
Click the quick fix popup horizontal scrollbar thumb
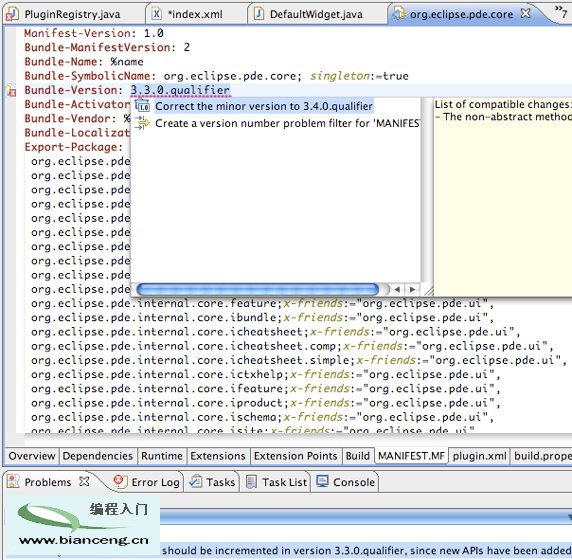pos(258,289)
